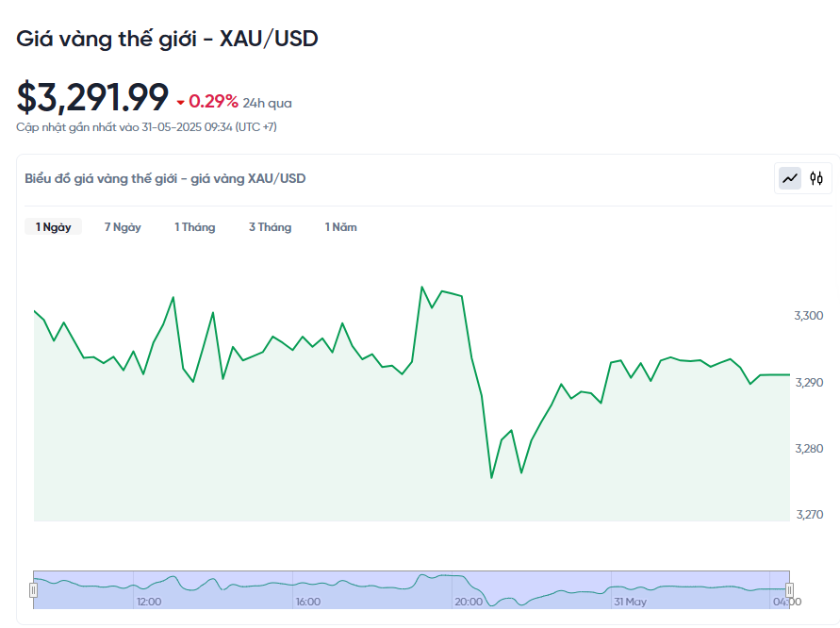
Task: Click the 0.29% change percentage
Action: (x=213, y=101)
